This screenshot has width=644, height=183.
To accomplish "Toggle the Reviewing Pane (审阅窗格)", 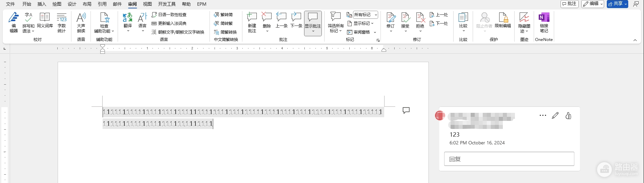I will [x=361, y=32].
